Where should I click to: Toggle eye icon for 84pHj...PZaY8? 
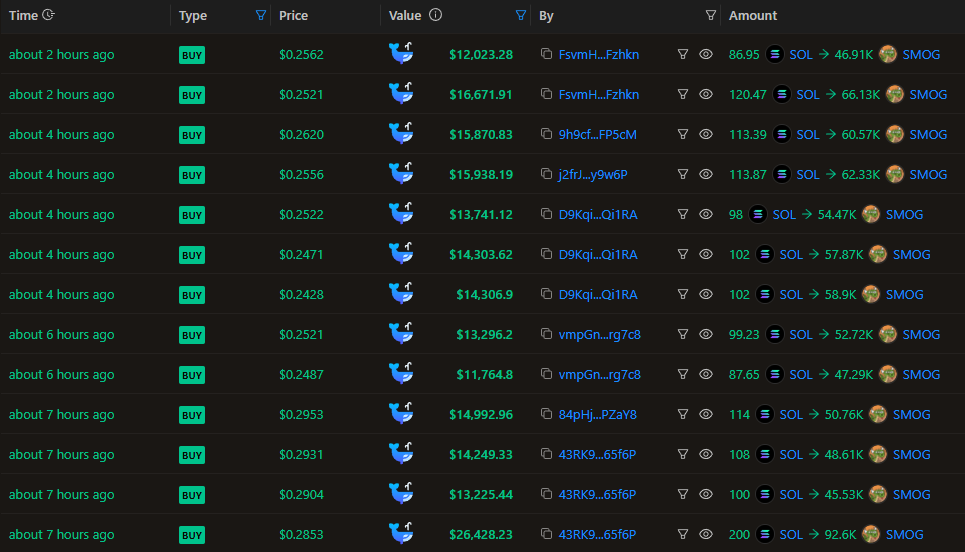point(706,414)
